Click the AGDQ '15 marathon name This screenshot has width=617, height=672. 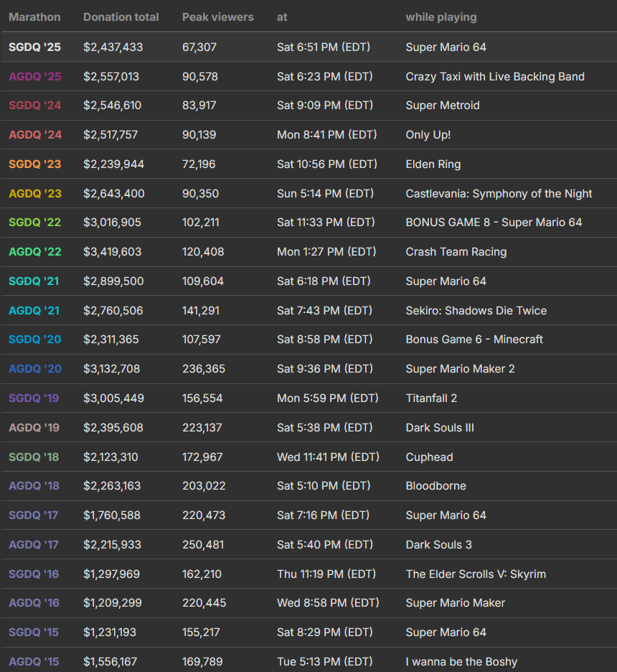pos(34,661)
